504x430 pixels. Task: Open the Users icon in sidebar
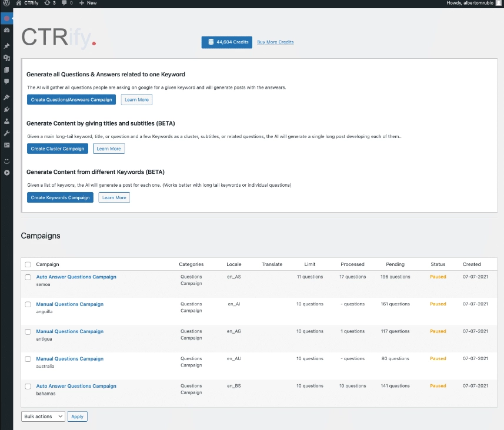click(x=6, y=122)
